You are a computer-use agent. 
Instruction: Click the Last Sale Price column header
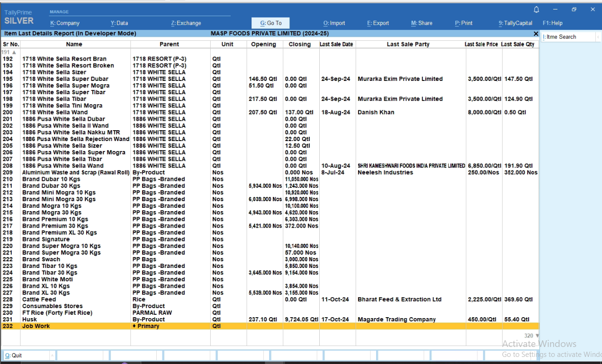481,44
